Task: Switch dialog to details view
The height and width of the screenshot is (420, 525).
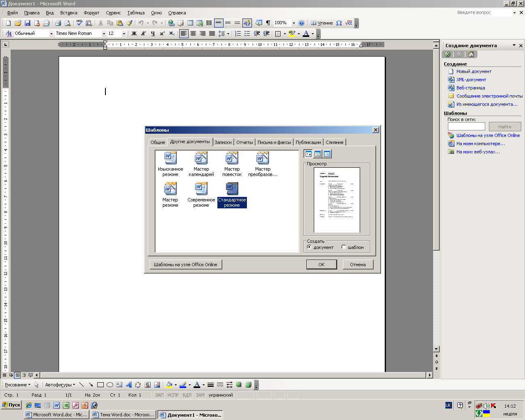Action: tap(327, 154)
